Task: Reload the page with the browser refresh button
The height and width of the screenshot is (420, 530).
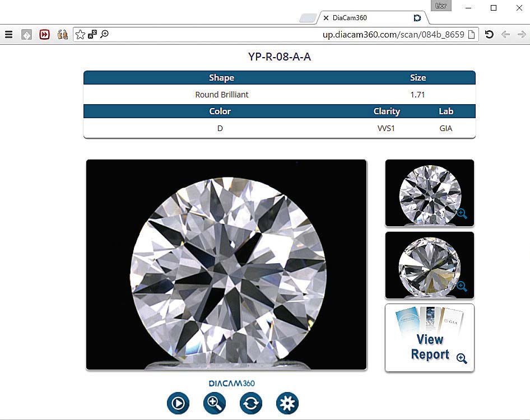Action: point(489,35)
